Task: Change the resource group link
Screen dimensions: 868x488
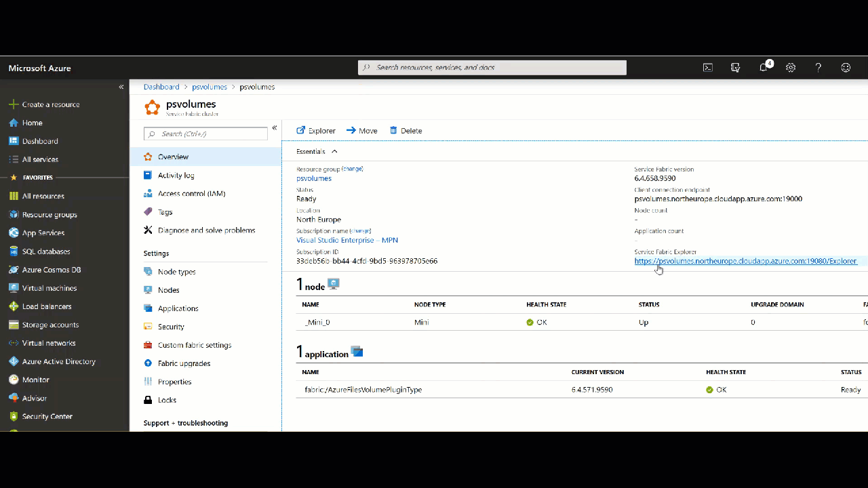Action: coord(353,169)
